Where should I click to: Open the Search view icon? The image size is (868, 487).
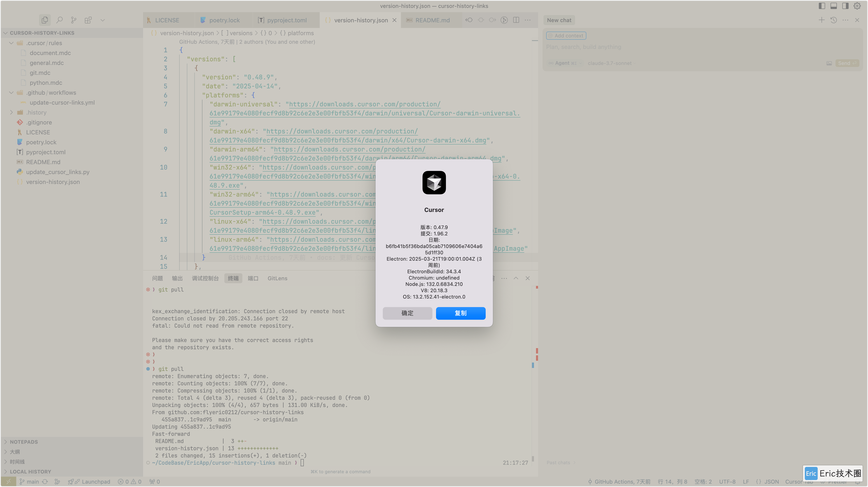point(59,20)
